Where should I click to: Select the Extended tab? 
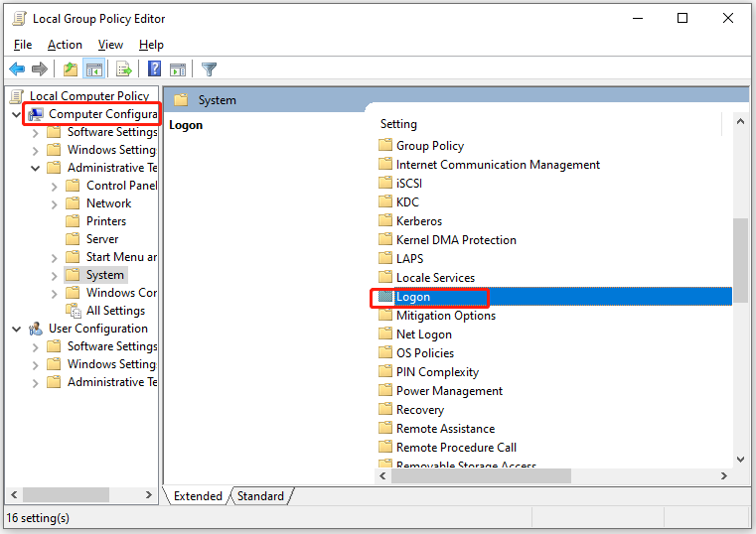[x=199, y=496]
